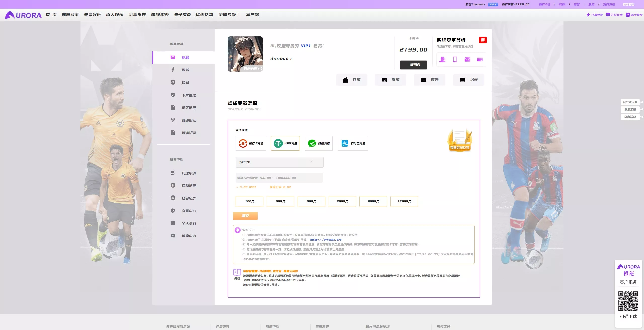Open 新手帮助 question mark link
The width and height of the screenshot is (644, 330).
point(634,15)
